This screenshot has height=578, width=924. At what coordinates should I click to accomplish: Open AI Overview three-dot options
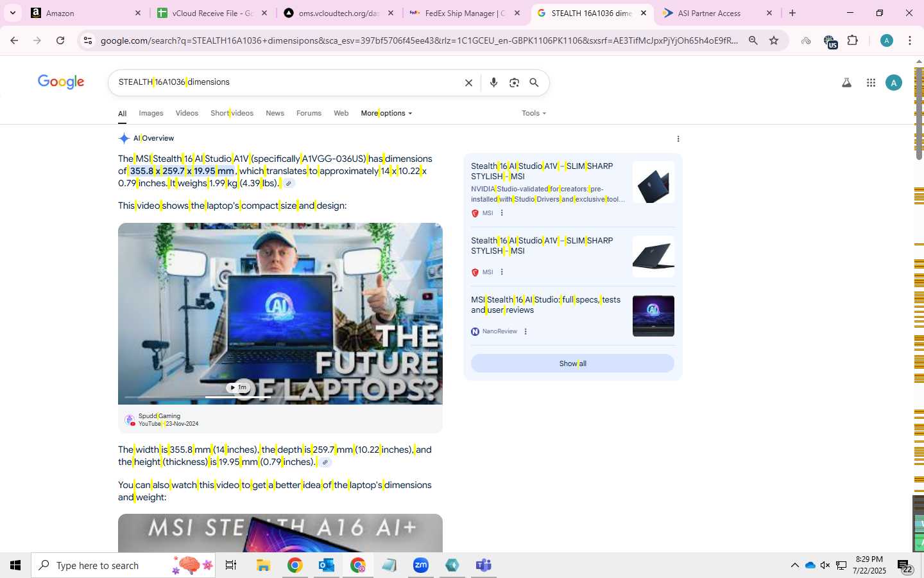point(678,139)
